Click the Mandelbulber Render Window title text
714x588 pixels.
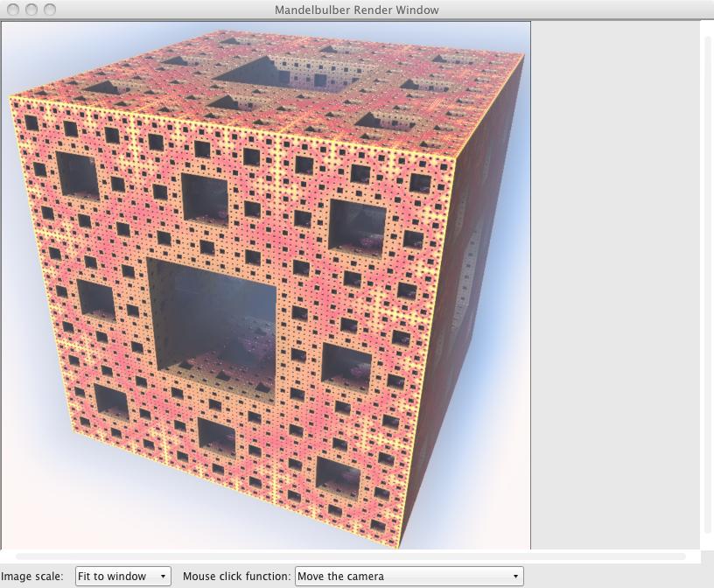357,10
